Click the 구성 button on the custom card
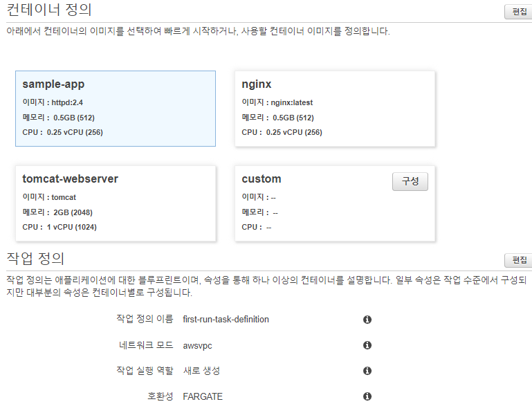The width and height of the screenshot is (532, 404). (410, 181)
